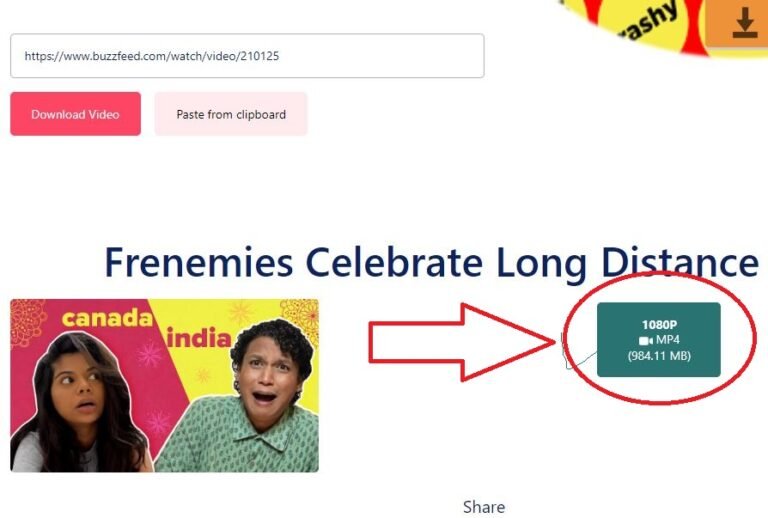Start download with Download Video button
The width and height of the screenshot is (768, 518).
(x=75, y=114)
